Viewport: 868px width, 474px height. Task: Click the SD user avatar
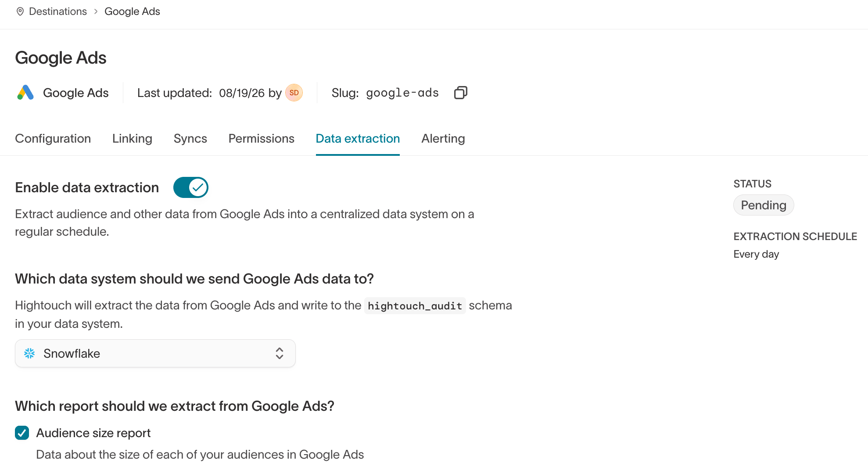[x=294, y=93]
